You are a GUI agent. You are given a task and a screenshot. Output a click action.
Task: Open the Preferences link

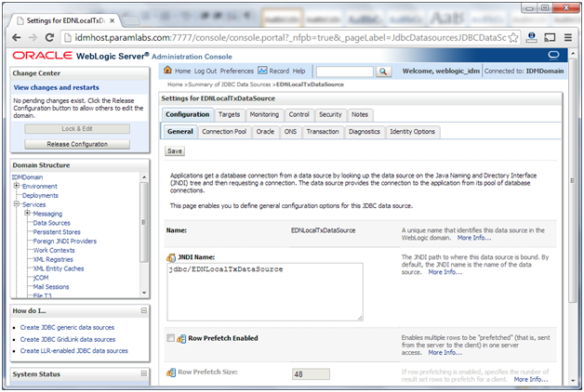point(236,71)
